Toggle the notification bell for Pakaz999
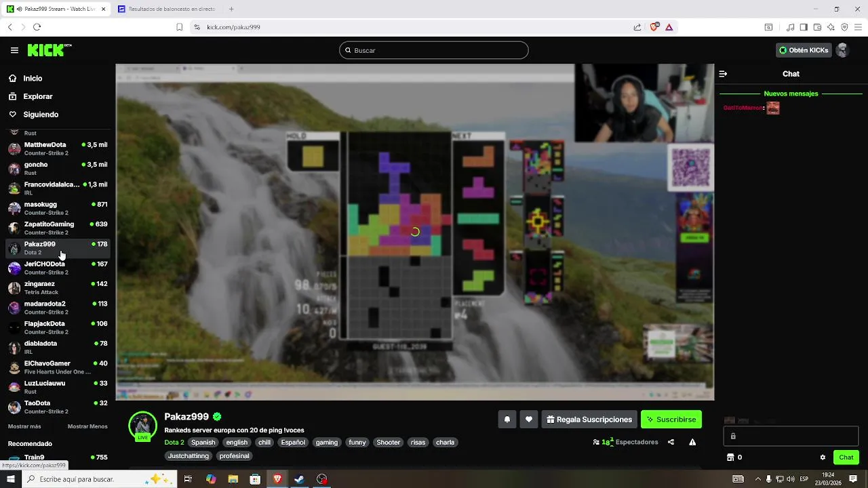This screenshot has height=488, width=868. click(x=507, y=420)
